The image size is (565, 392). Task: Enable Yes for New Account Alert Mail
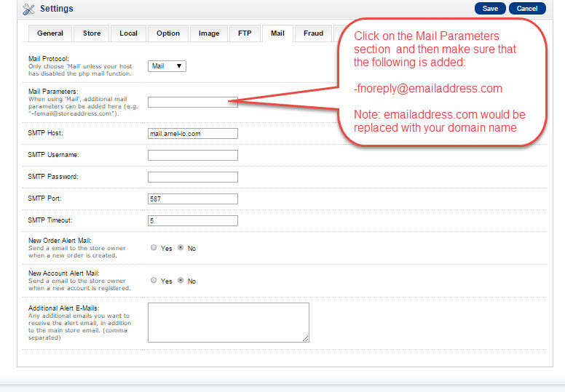[154, 281]
